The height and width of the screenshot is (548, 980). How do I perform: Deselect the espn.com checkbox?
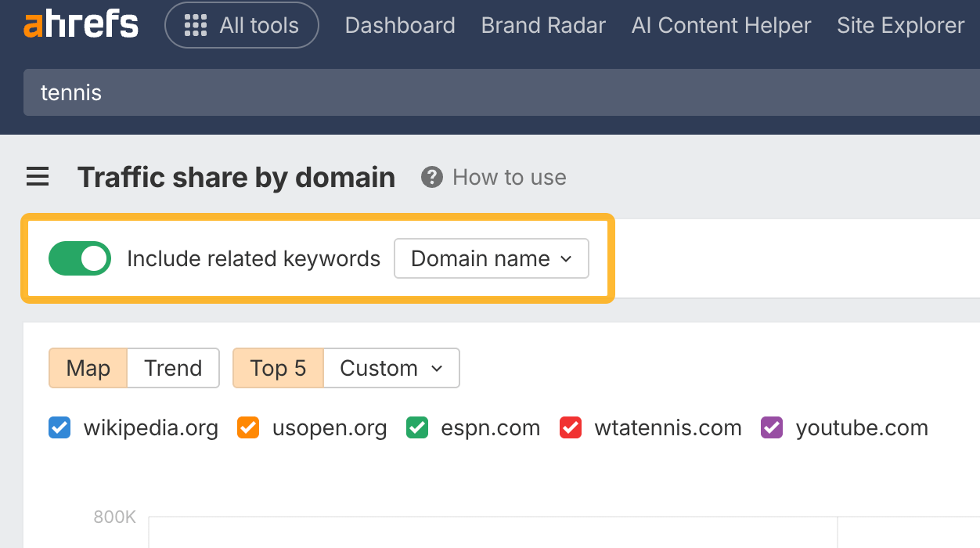click(416, 427)
